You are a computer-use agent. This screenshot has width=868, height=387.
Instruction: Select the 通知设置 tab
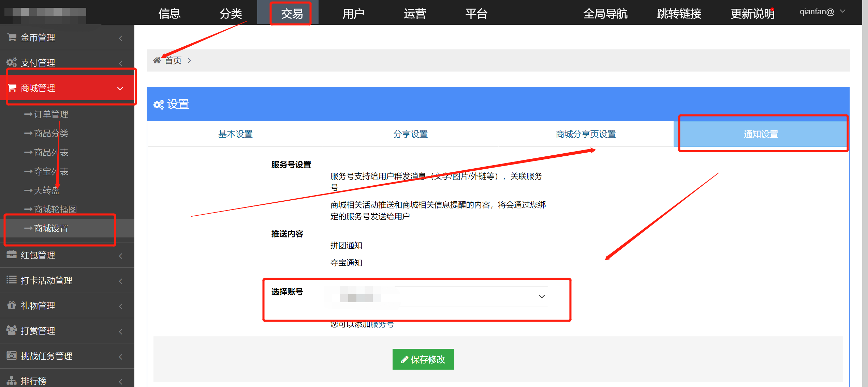coord(761,134)
